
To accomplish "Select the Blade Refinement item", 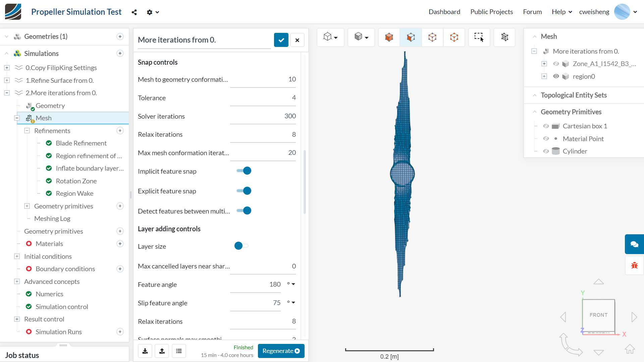I will pyautogui.click(x=81, y=143).
